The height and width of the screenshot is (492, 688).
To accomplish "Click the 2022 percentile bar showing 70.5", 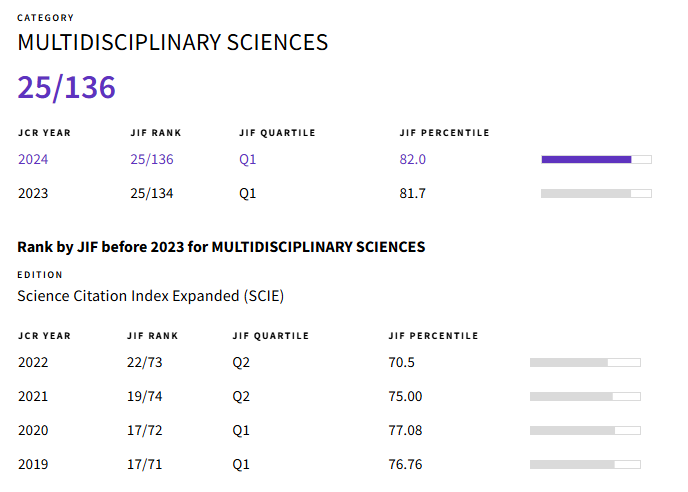I will pyautogui.click(x=585, y=362).
